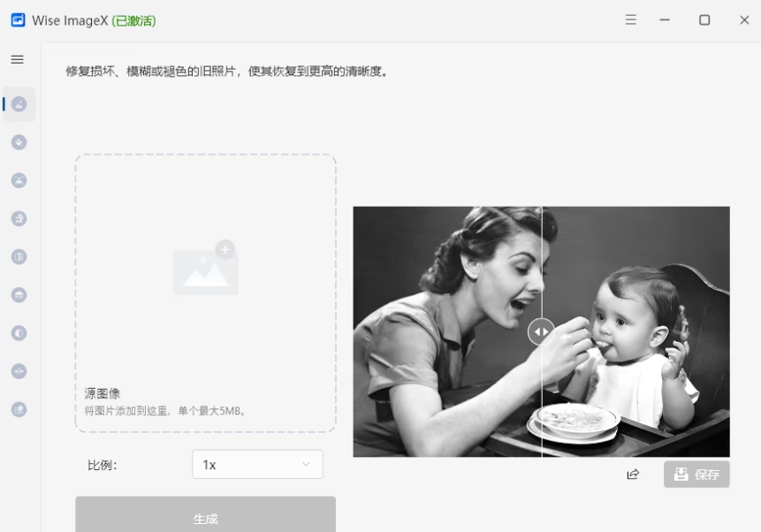Click the 修复损坏 description text
Screen dimensions: 761x532
click(226, 72)
